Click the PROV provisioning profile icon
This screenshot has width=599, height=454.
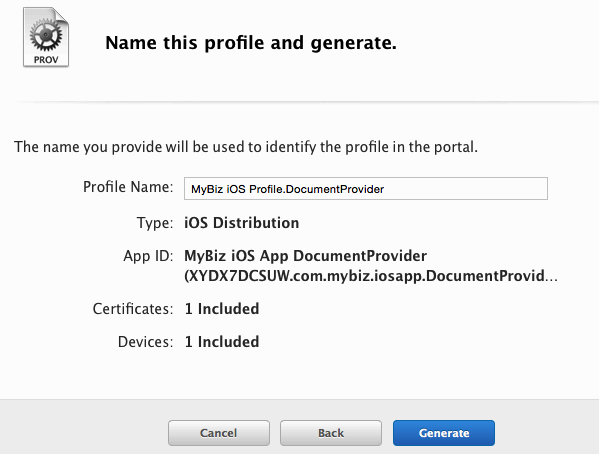46,37
